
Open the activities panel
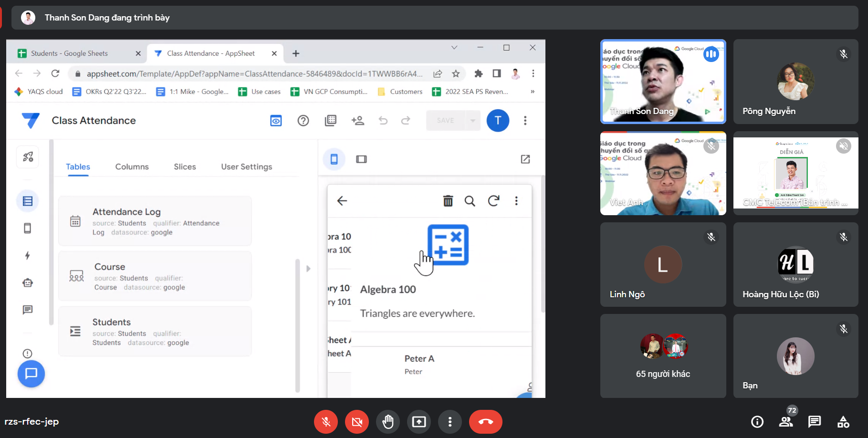coord(843,422)
